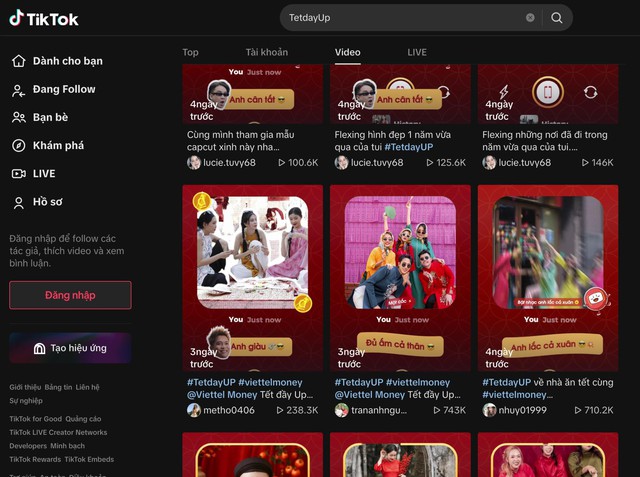640x477 pixels.
Task: Open Hồ sơ profile icon
Action: click(18, 202)
